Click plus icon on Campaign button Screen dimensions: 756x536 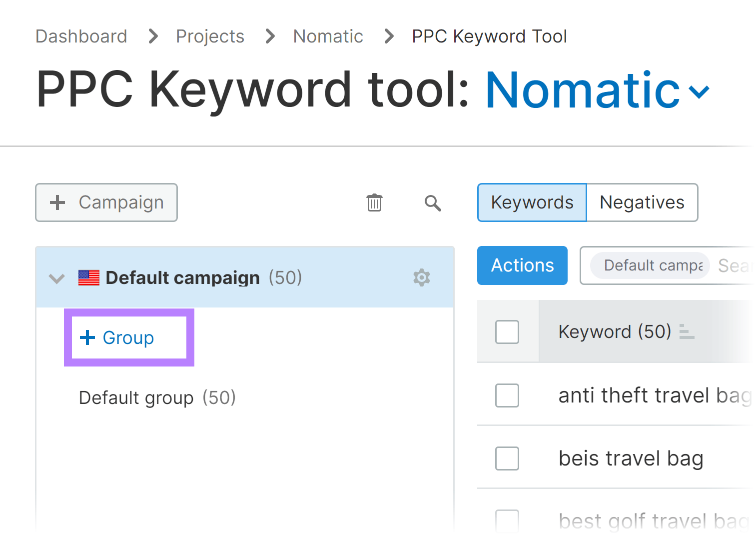(x=57, y=202)
